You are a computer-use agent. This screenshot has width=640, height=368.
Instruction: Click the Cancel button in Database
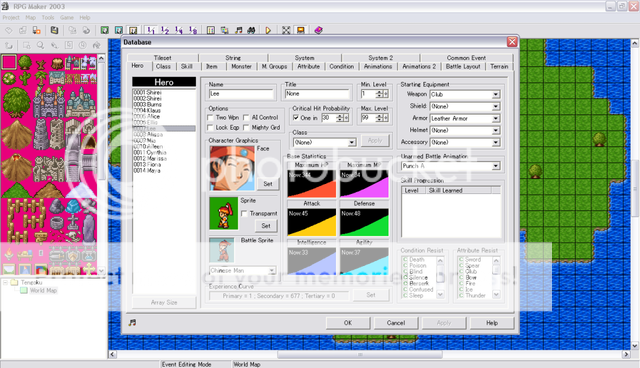point(396,323)
